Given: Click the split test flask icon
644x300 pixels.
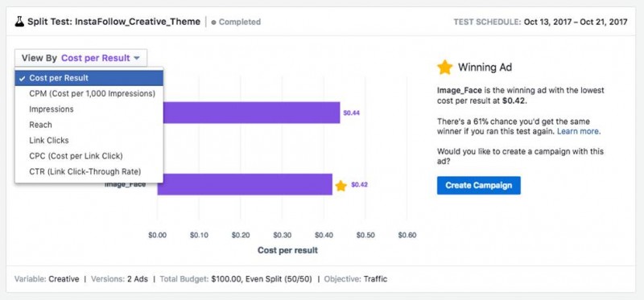Looking at the screenshot, I should click(x=19, y=22).
